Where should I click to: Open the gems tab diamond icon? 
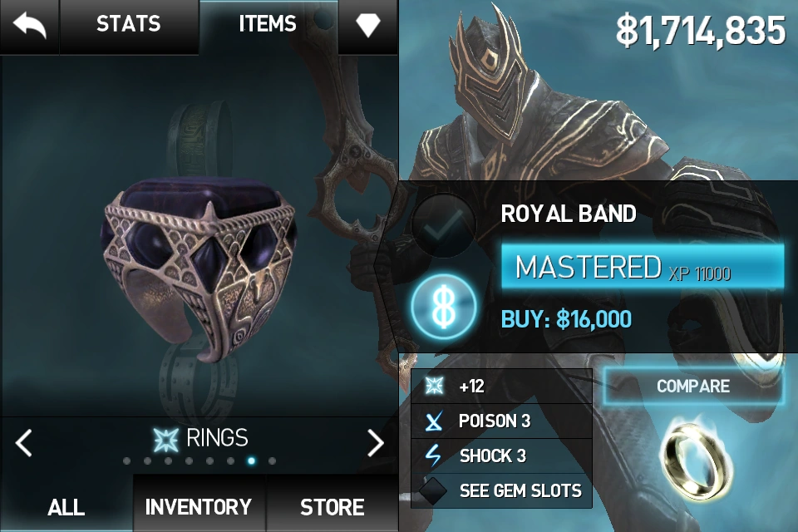click(x=368, y=24)
